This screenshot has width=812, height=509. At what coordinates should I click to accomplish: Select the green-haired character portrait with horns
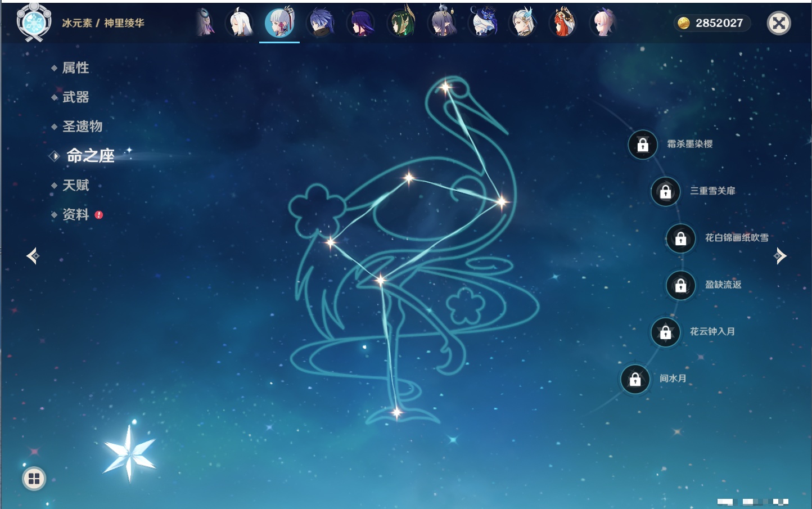(x=402, y=23)
